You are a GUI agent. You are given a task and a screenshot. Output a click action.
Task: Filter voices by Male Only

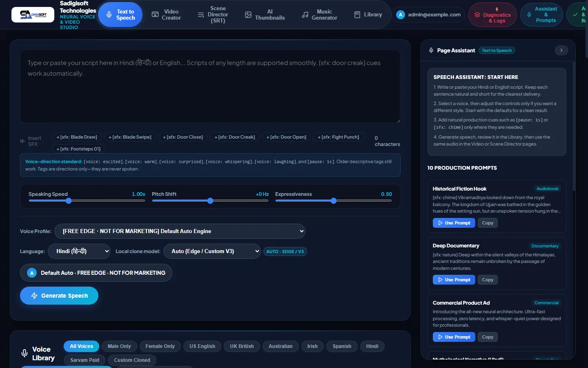(119, 346)
